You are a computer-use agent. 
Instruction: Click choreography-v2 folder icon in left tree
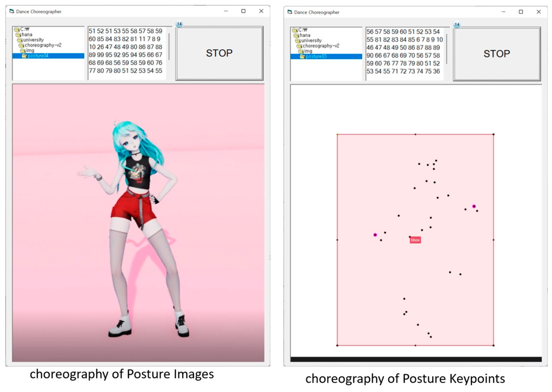[22, 45]
